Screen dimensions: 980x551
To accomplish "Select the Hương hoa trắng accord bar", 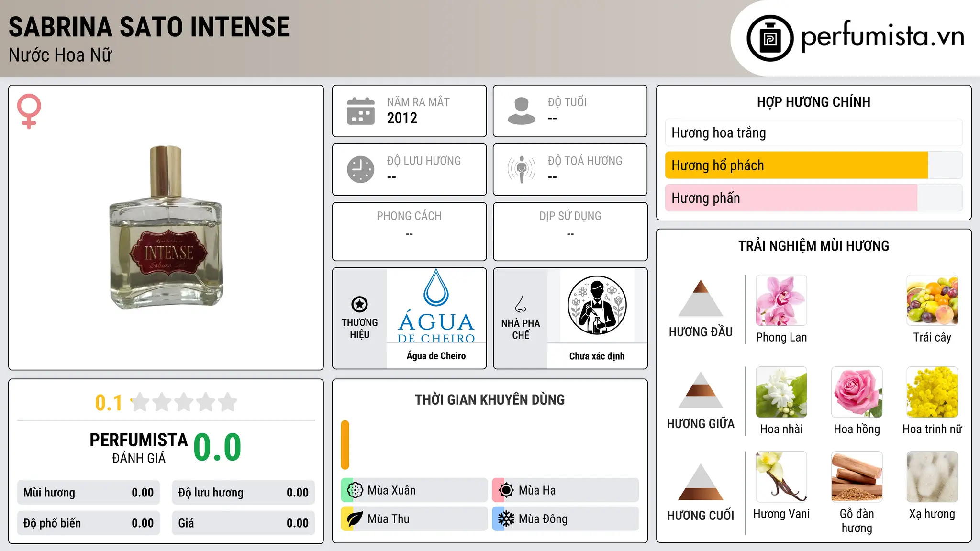I will 813,132.
